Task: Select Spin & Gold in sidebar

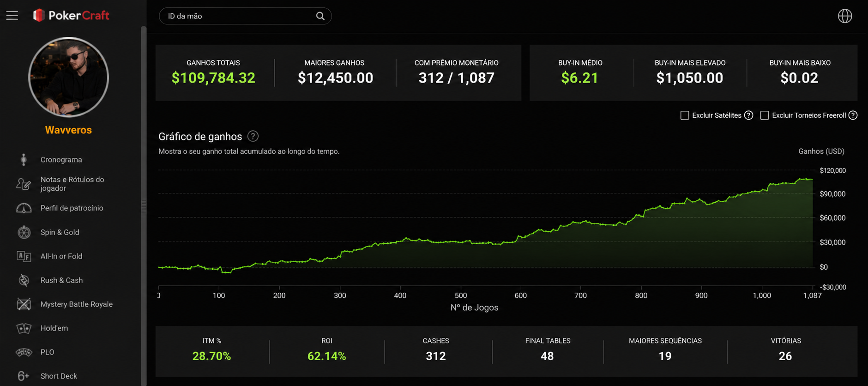Action: [x=60, y=232]
